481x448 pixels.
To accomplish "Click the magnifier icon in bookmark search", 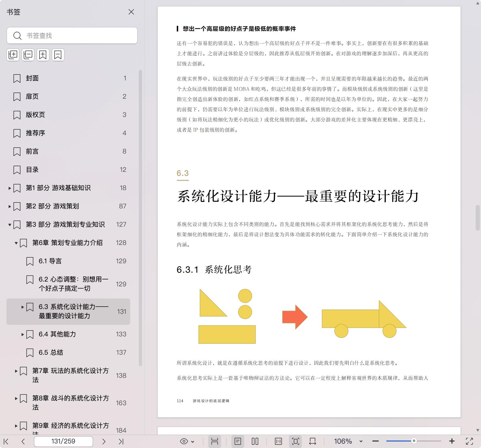I will [17, 35].
